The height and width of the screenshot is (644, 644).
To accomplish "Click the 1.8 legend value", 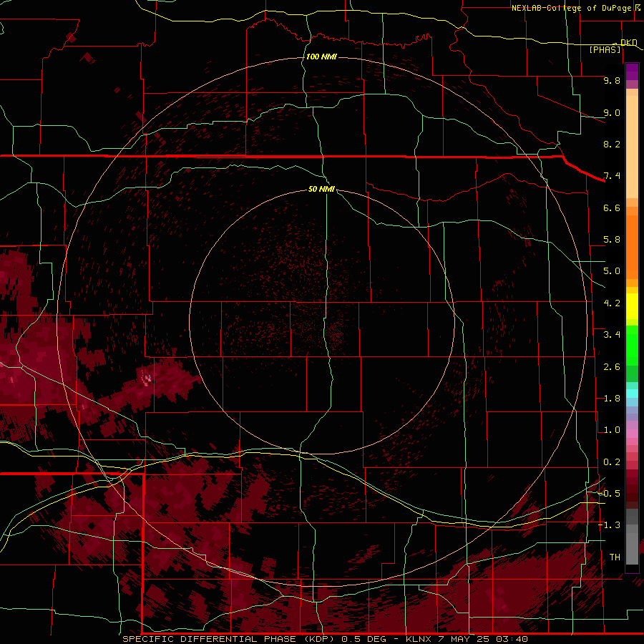I will pos(612,399).
